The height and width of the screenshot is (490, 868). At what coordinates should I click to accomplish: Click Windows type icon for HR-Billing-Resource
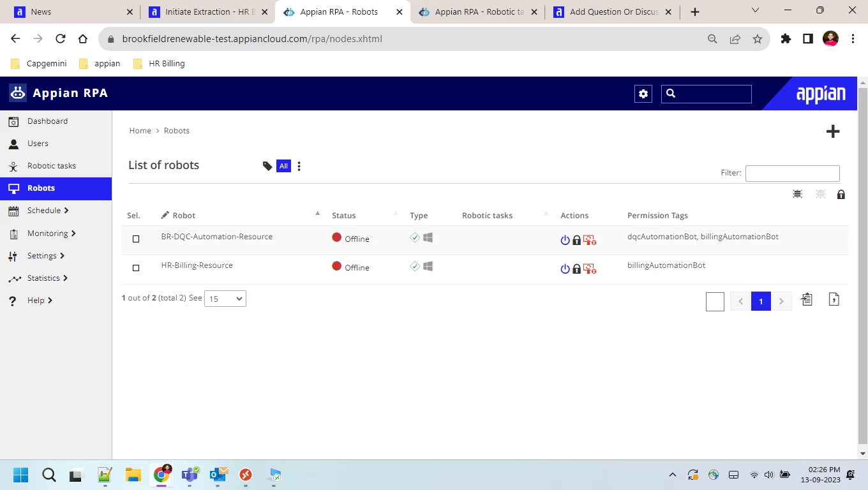428,266
